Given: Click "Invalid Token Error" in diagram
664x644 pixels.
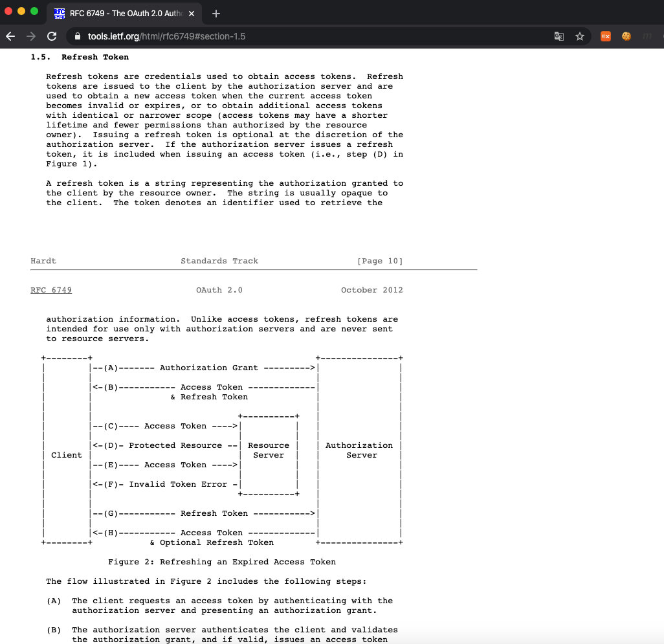Looking at the screenshot, I should click(x=178, y=484).
